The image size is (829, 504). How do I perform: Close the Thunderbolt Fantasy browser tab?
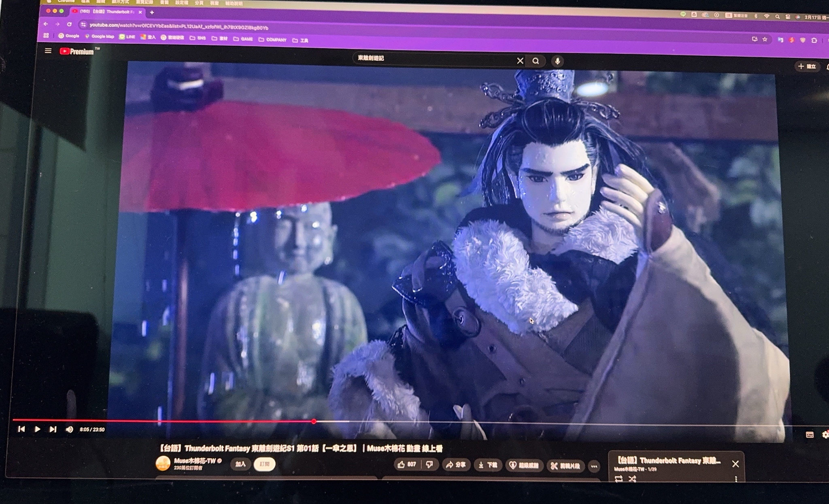point(140,12)
